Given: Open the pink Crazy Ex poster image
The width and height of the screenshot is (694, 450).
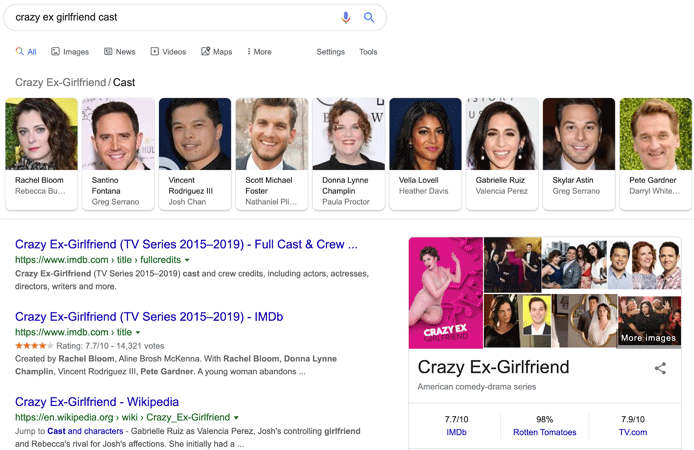Looking at the screenshot, I should coord(446,292).
